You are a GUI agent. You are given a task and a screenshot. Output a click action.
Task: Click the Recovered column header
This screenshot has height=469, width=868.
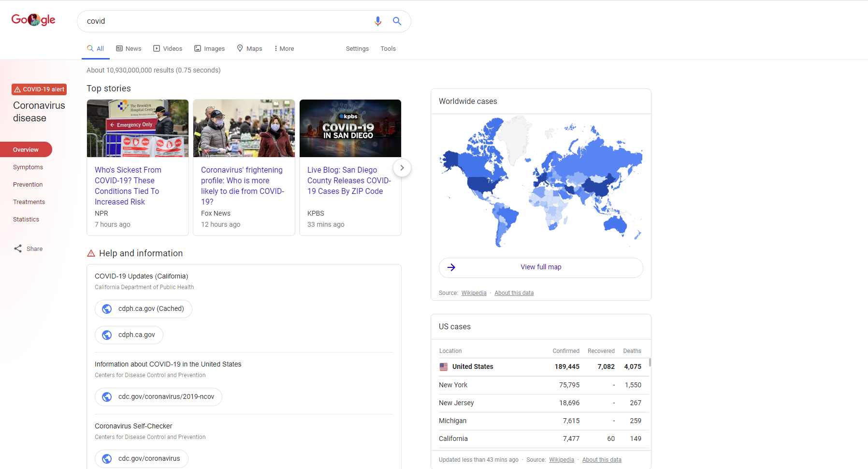[601, 351]
